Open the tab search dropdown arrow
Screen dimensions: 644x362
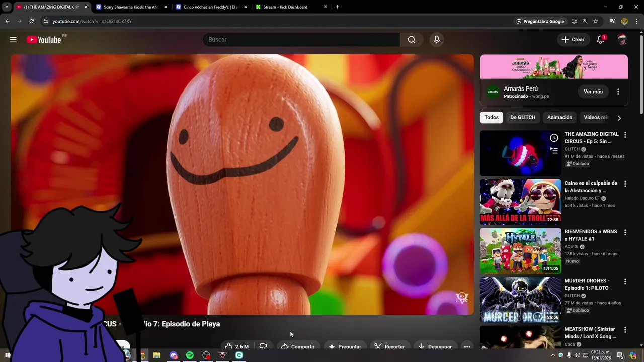[7, 7]
